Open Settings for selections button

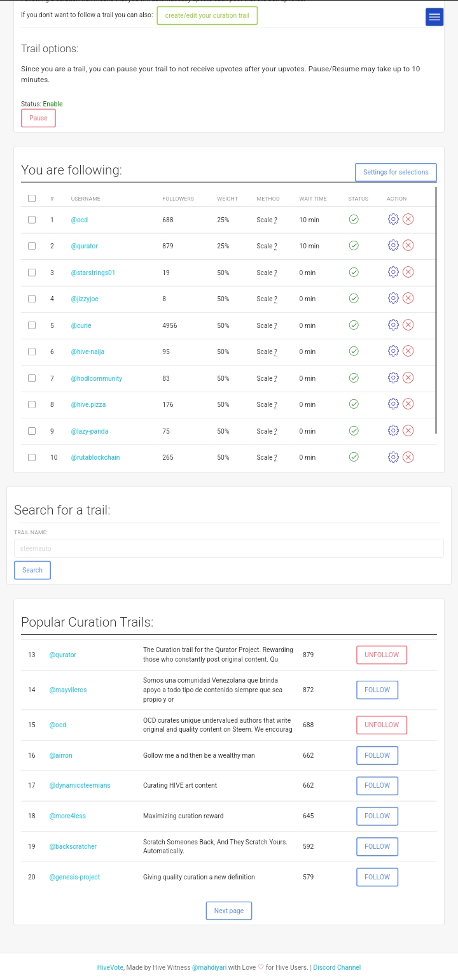(396, 172)
